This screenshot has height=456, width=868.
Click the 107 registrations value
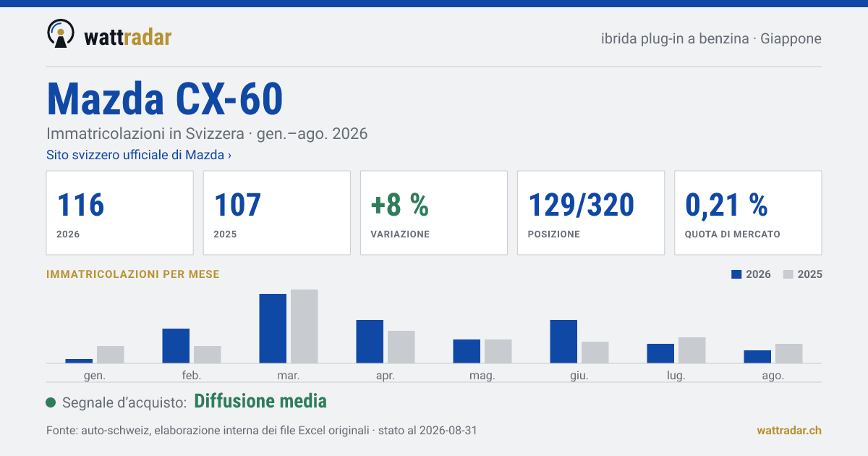237,205
